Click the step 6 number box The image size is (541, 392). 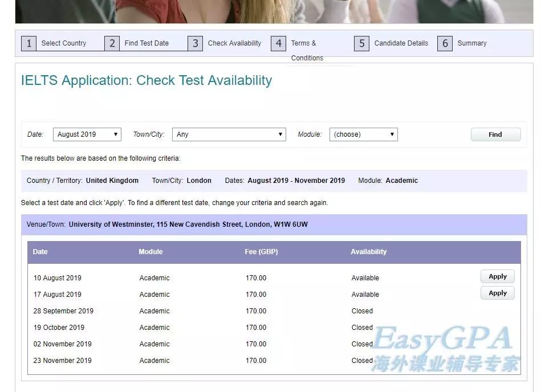coord(445,43)
